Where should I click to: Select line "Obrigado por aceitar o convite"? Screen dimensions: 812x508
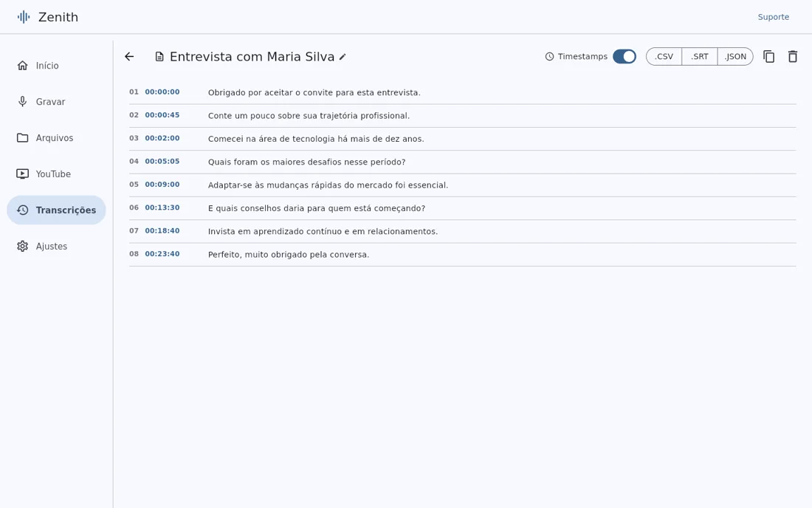point(314,93)
